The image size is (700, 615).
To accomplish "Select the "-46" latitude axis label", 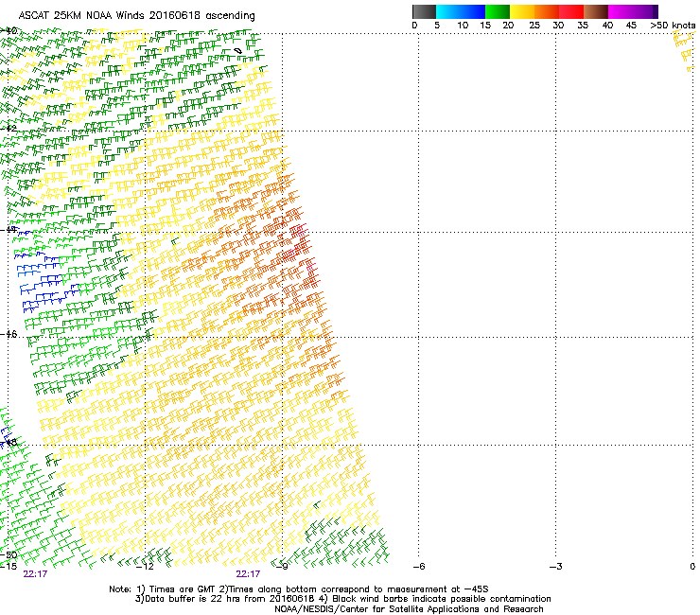I will [x=9, y=335].
